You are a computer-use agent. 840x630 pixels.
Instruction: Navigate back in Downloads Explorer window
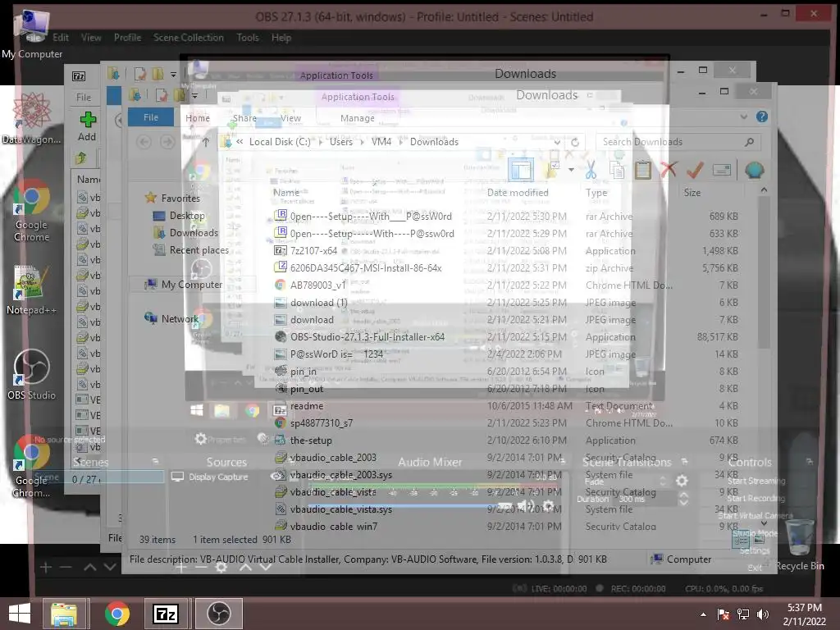pyautogui.click(x=144, y=142)
